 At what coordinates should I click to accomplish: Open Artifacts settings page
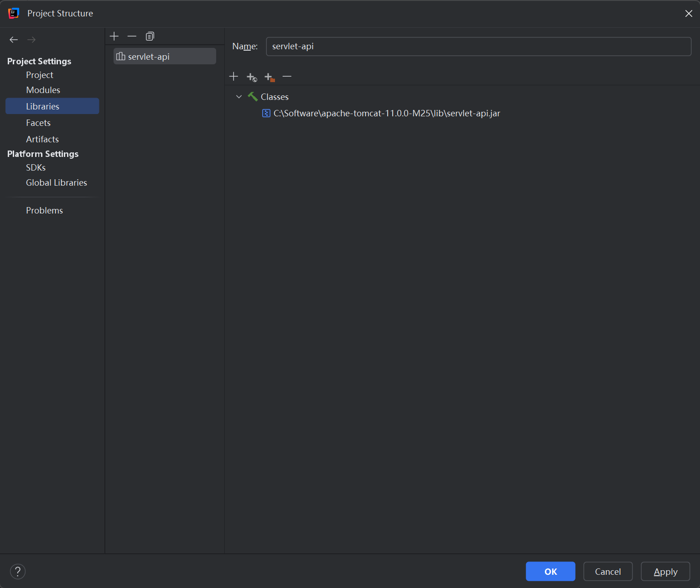[x=42, y=139]
